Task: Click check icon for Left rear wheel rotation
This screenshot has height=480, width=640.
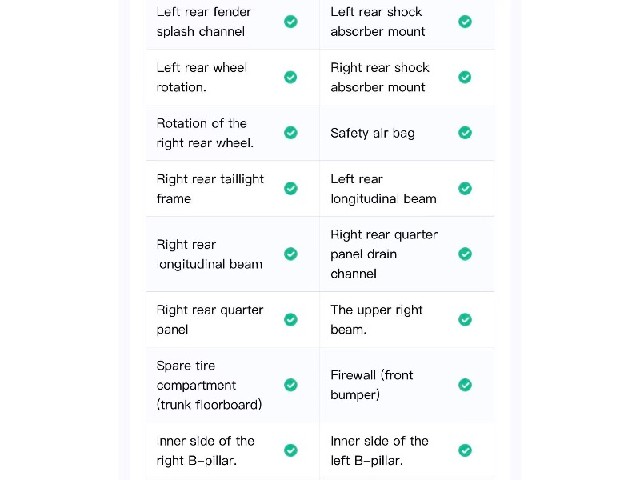Action: [291, 77]
